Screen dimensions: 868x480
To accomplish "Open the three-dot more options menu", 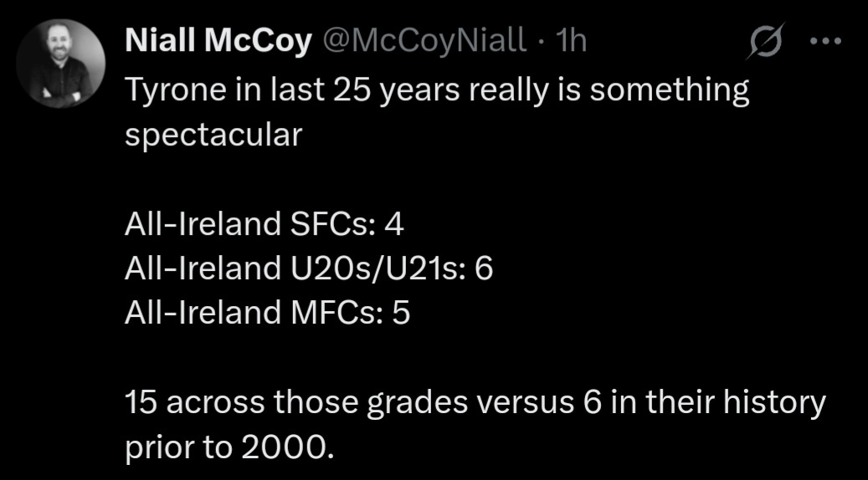I will pos(825,40).
